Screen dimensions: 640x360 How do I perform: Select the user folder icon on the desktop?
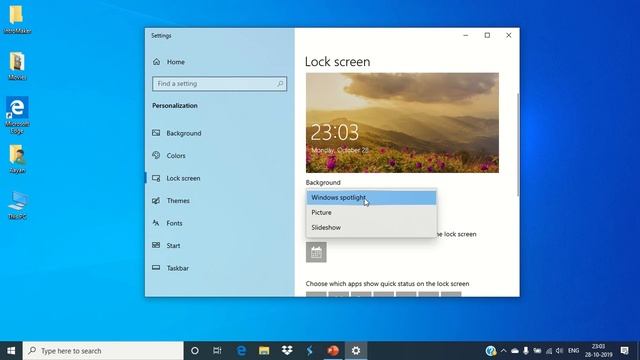point(17,159)
